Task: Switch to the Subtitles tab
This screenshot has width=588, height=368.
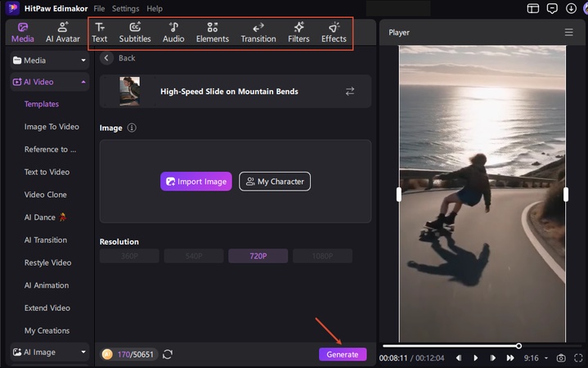Action: click(x=135, y=33)
